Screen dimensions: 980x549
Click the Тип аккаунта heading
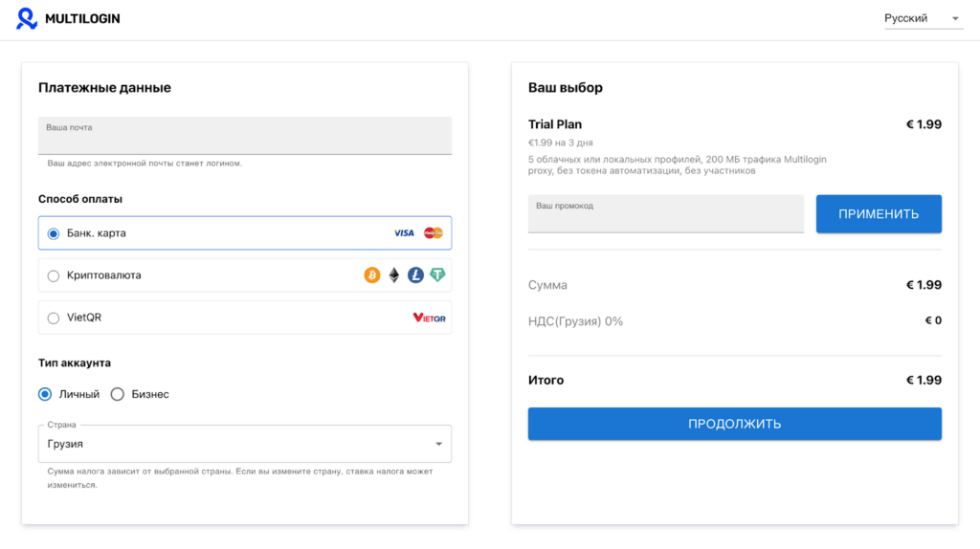click(75, 362)
